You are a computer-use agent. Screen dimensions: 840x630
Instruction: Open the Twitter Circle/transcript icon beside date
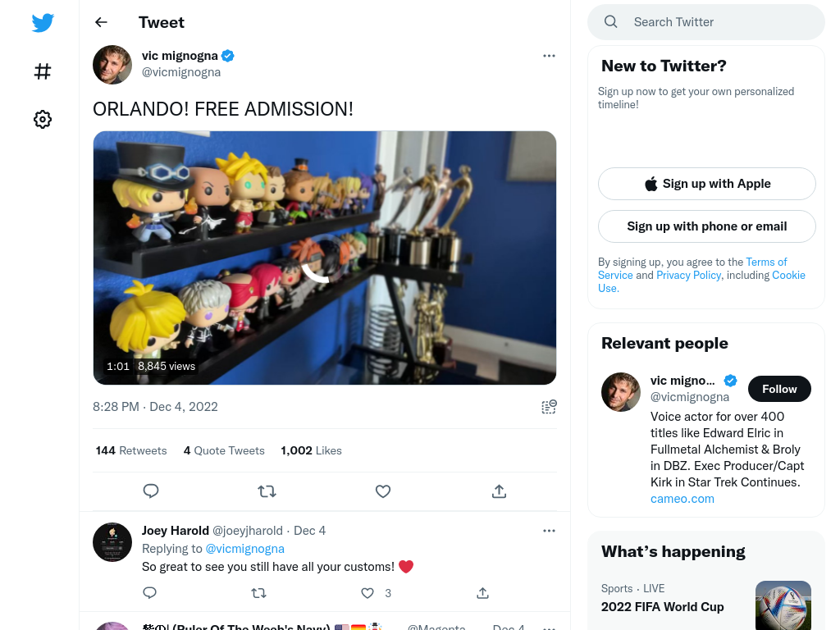point(549,407)
